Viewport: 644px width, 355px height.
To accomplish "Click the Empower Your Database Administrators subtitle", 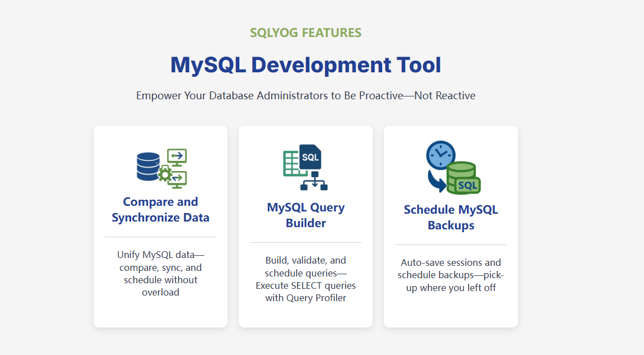I will pyautogui.click(x=305, y=96).
